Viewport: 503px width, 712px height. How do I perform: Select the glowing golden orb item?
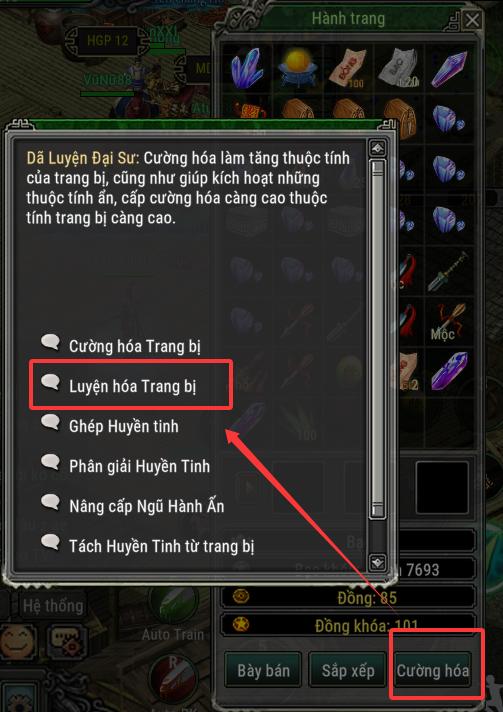click(x=297, y=69)
